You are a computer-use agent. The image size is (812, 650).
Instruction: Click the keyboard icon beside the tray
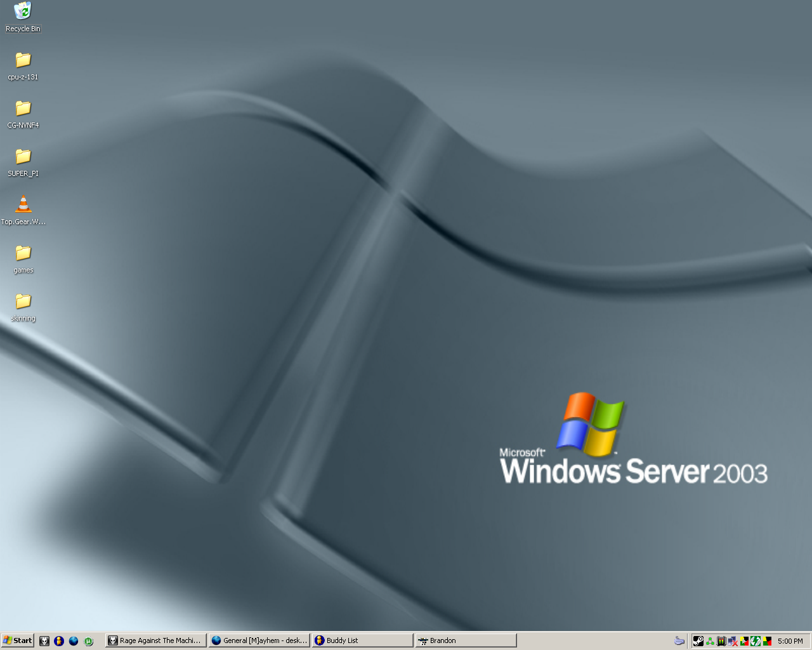pyautogui.click(x=679, y=641)
